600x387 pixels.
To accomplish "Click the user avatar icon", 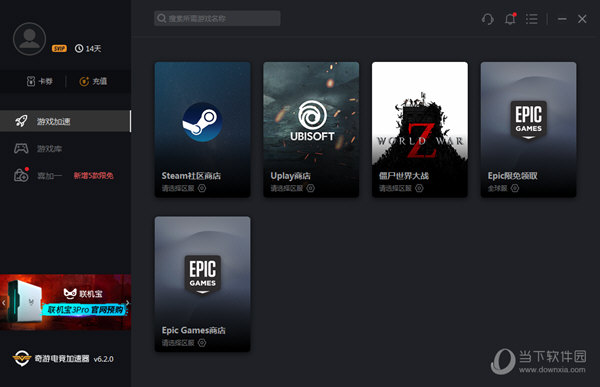I will 29,39.
